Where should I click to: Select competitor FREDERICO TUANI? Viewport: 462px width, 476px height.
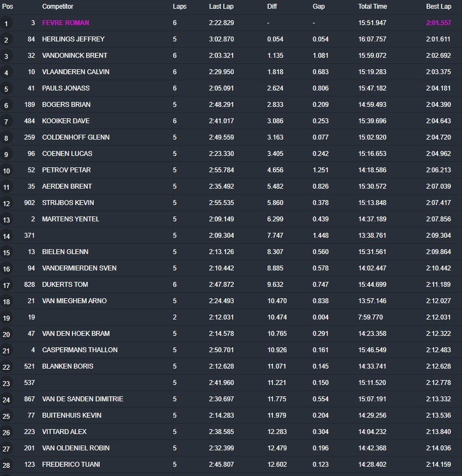(71, 465)
